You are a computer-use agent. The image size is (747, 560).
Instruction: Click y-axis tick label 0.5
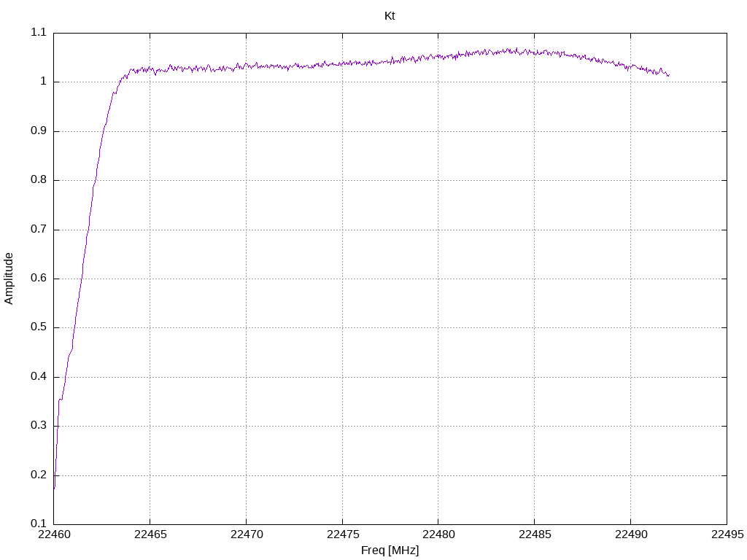tap(39, 327)
